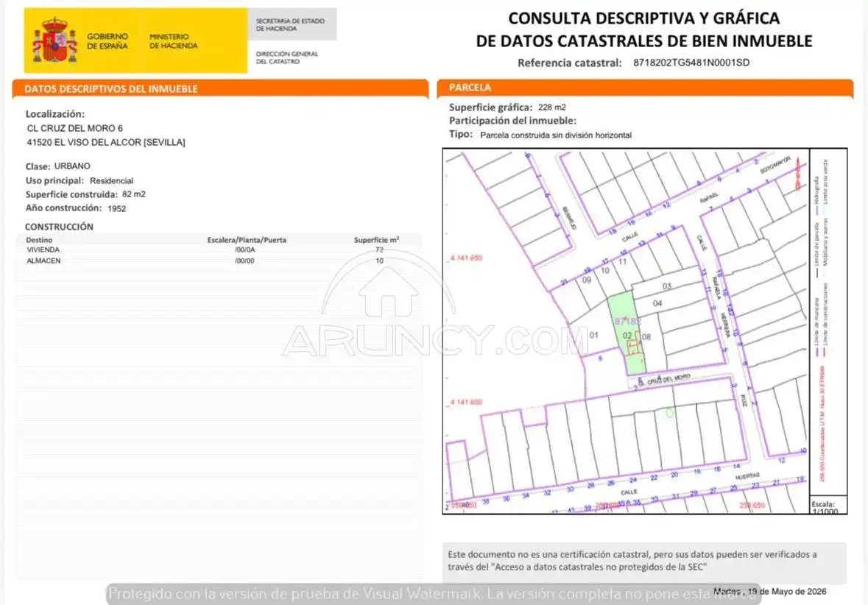
Task: Click the 'Destino' column header
Action: coord(39,240)
